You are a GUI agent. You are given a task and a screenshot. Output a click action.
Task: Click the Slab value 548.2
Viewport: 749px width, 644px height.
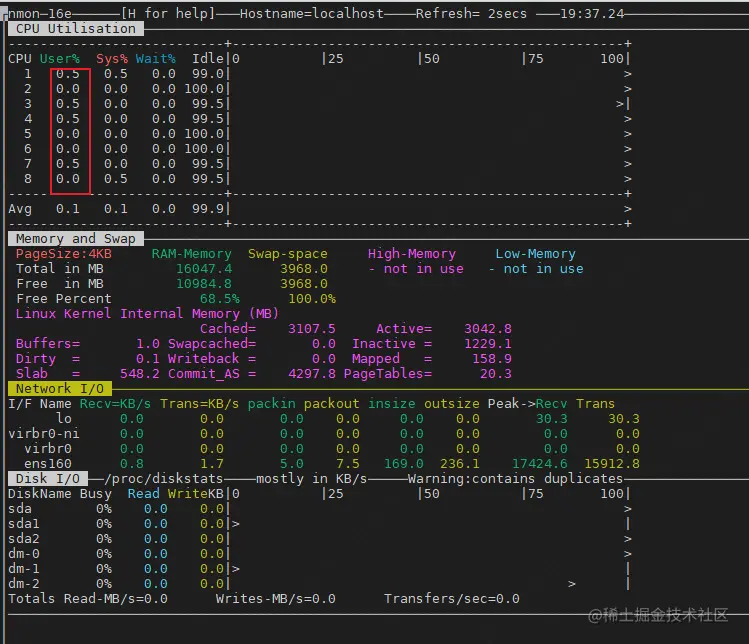pos(140,373)
